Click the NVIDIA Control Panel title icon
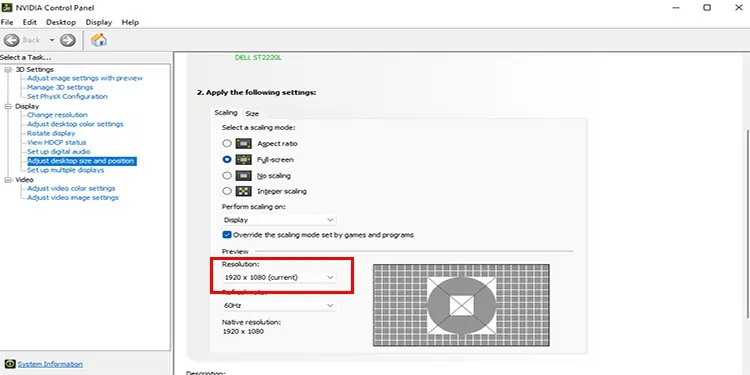Screen dimensions: 750x375 pyautogui.click(x=7, y=7)
